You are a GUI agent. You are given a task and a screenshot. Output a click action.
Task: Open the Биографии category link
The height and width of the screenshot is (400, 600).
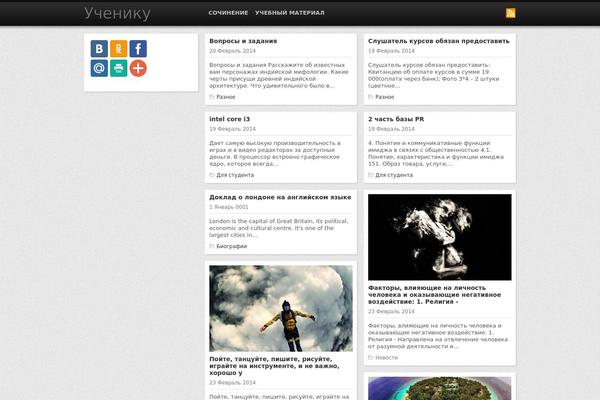point(232,246)
